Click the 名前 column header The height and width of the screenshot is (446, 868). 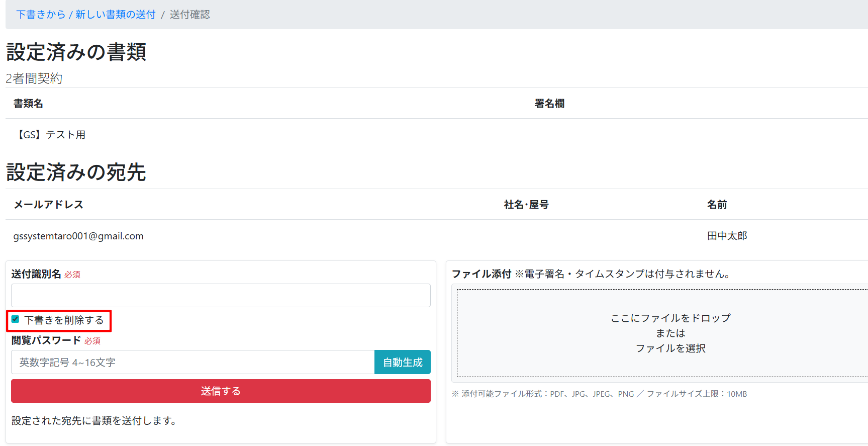click(717, 205)
